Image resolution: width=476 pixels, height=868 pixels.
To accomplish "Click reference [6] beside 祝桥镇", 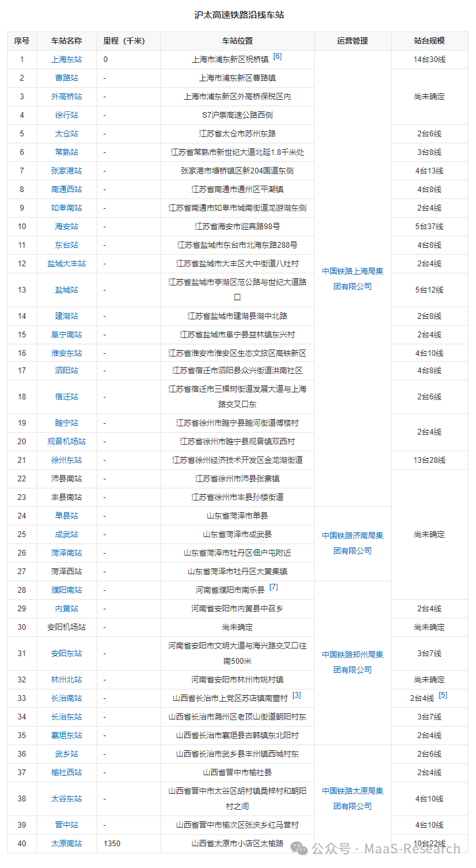I will (277, 56).
